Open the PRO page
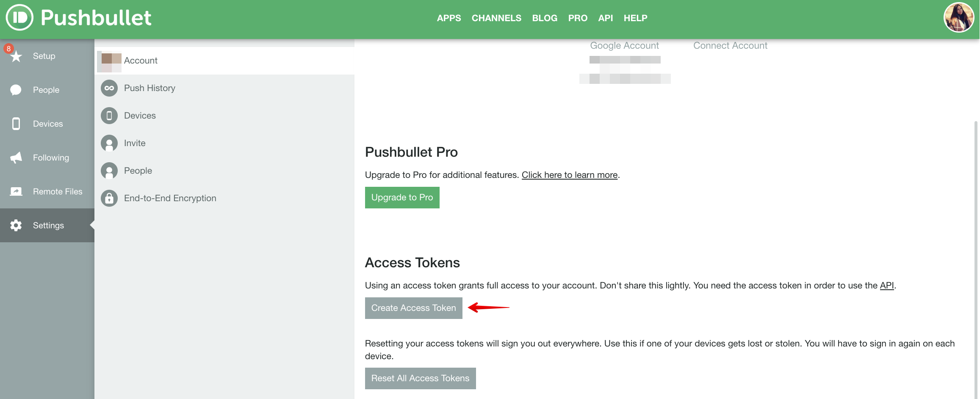This screenshot has width=980, height=399. click(578, 18)
